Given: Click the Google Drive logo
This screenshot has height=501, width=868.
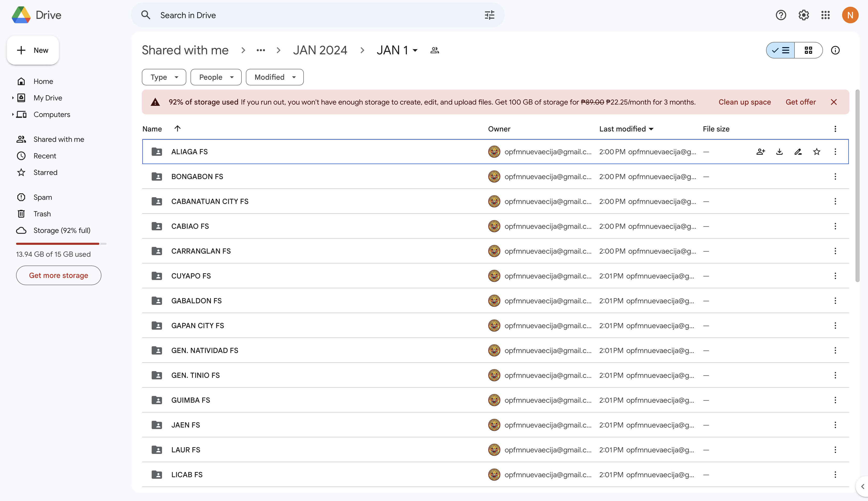Looking at the screenshot, I should pyautogui.click(x=21, y=15).
